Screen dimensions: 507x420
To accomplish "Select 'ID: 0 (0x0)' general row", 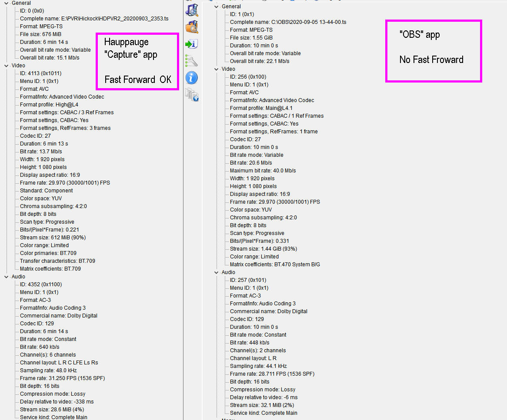I will tap(32, 11).
